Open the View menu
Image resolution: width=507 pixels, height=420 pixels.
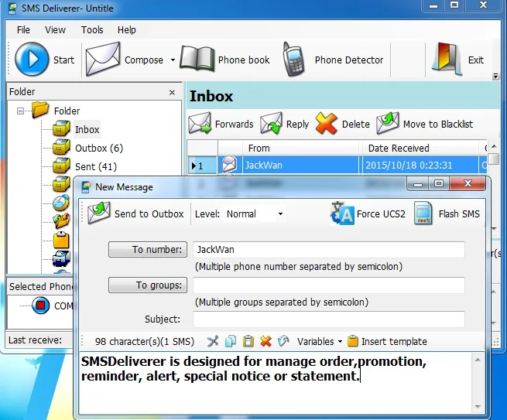tap(55, 30)
